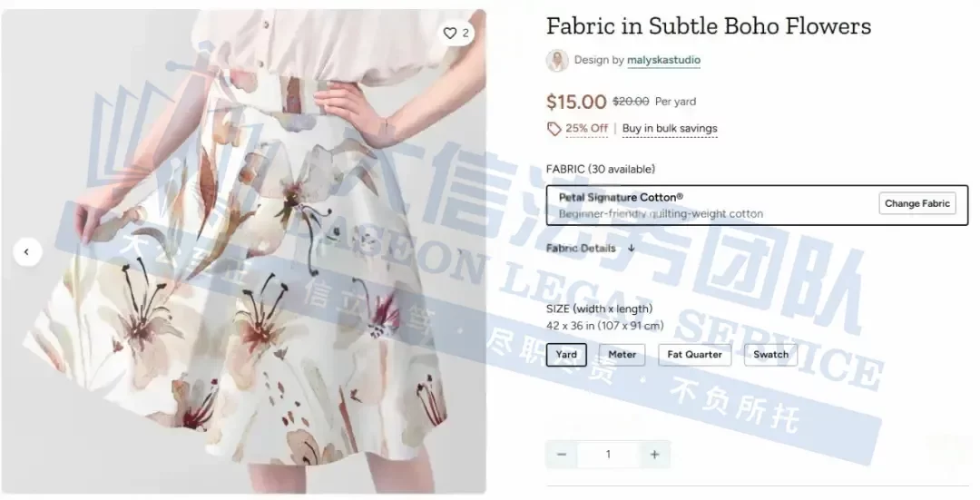The width and height of the screenshot is (980, 500).
Task: Click the 25% Off promotion link
Action: 586,128
